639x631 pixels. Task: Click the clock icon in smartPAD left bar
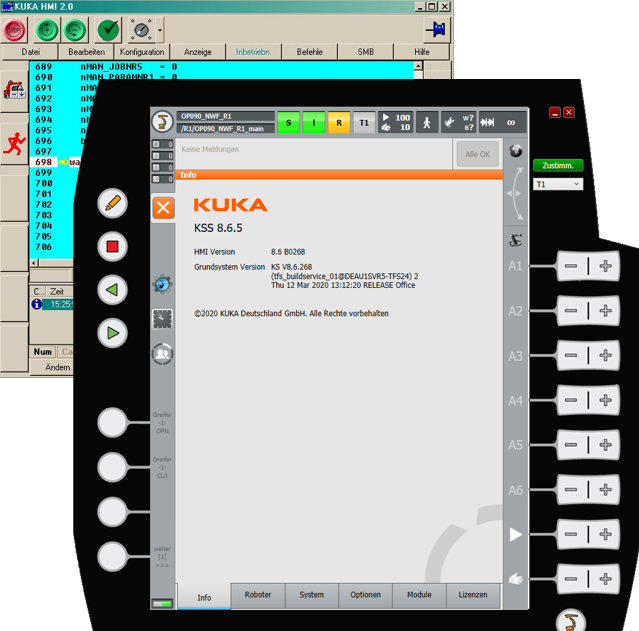pyautogui.click(x=163, y=319)
